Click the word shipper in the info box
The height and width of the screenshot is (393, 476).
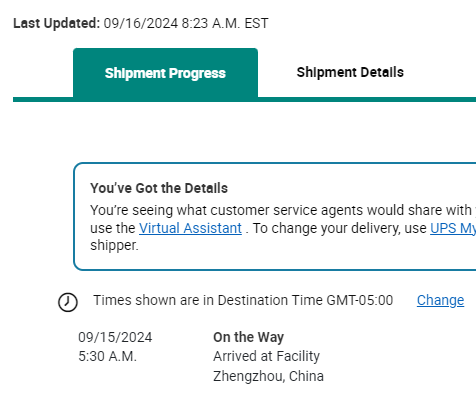pos(114,246)
